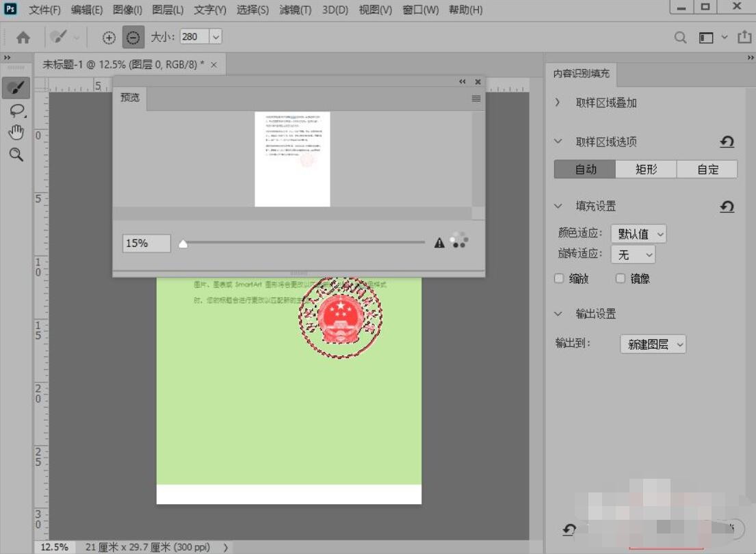Collapse the 填充设置 section
The height and width of the screenshot is (554, 756).
click(x=558, y=206)
